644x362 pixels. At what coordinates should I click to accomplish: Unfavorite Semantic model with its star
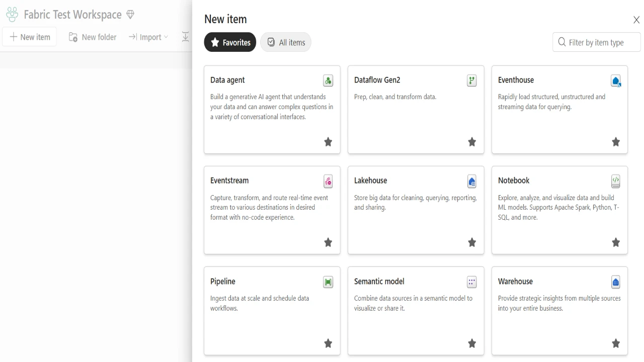pyautogui.click(x=472, y=343)
